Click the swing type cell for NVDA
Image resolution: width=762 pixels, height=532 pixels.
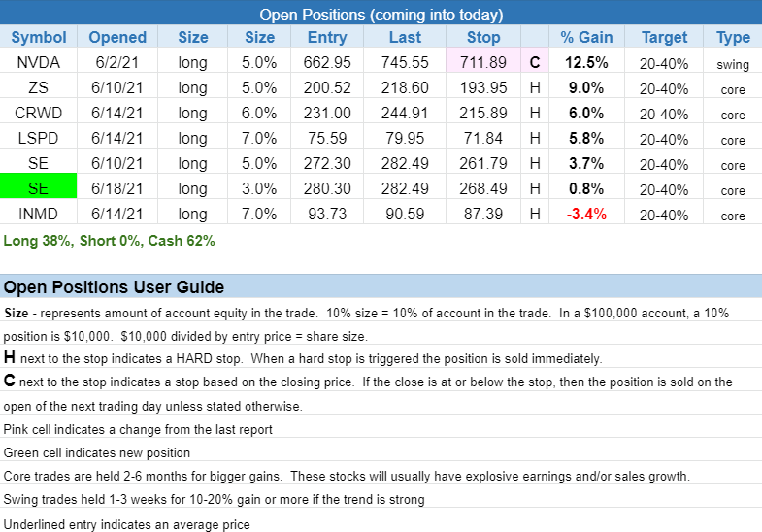[x=733, y=64]
